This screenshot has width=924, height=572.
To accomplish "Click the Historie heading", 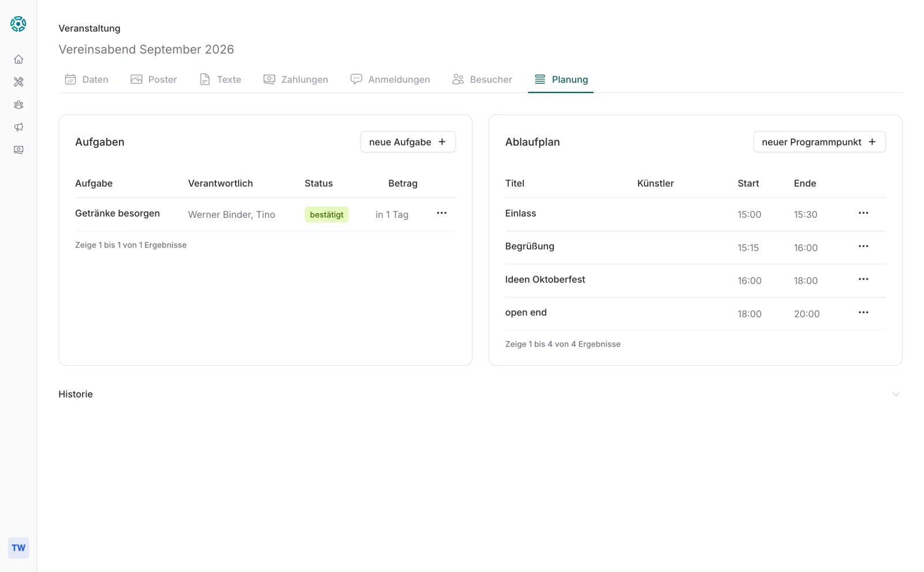I will coord(76,394).
